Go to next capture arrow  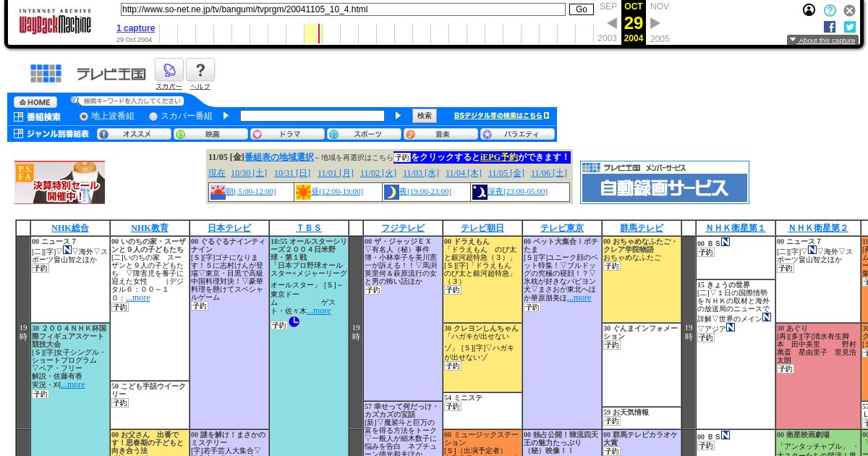(x=655, y=23)
